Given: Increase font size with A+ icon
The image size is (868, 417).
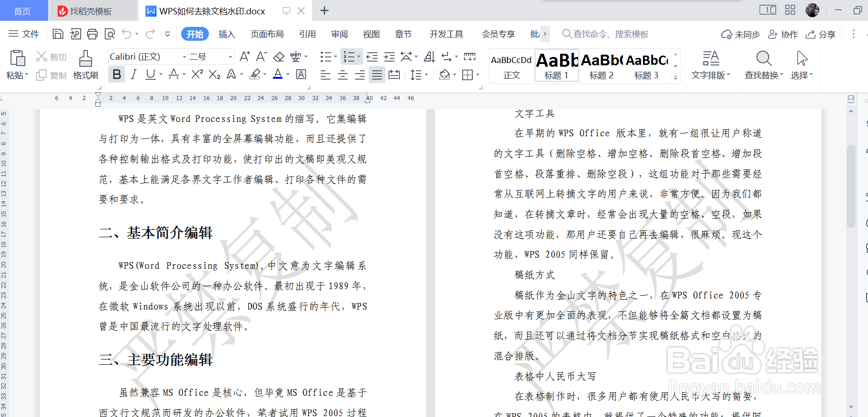Looking at the screenshot, I should [245, 57].
